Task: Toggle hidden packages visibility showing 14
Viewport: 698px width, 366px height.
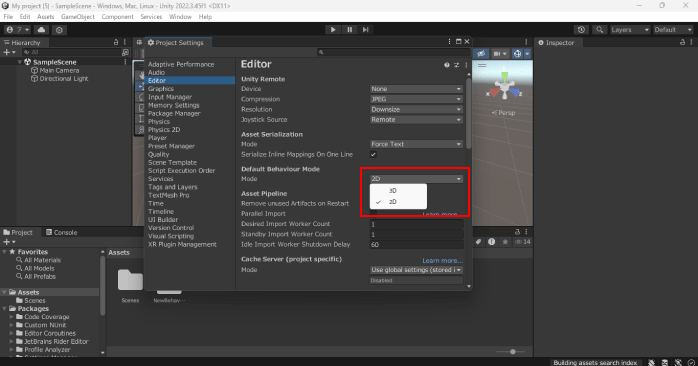Action: pos(523,242)
